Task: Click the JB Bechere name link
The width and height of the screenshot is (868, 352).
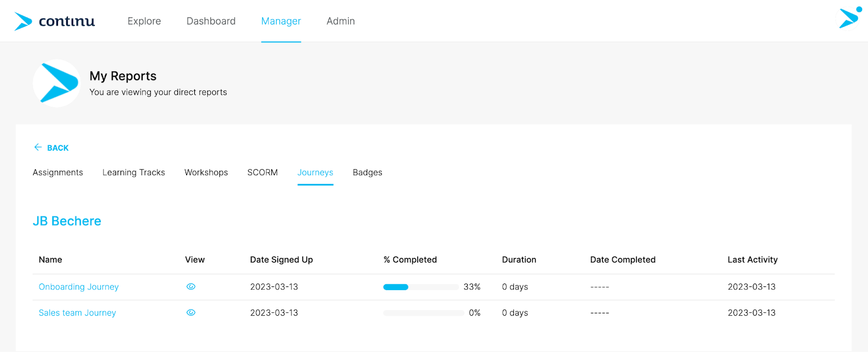Action: pyautogui.click(x=67, y=221)
